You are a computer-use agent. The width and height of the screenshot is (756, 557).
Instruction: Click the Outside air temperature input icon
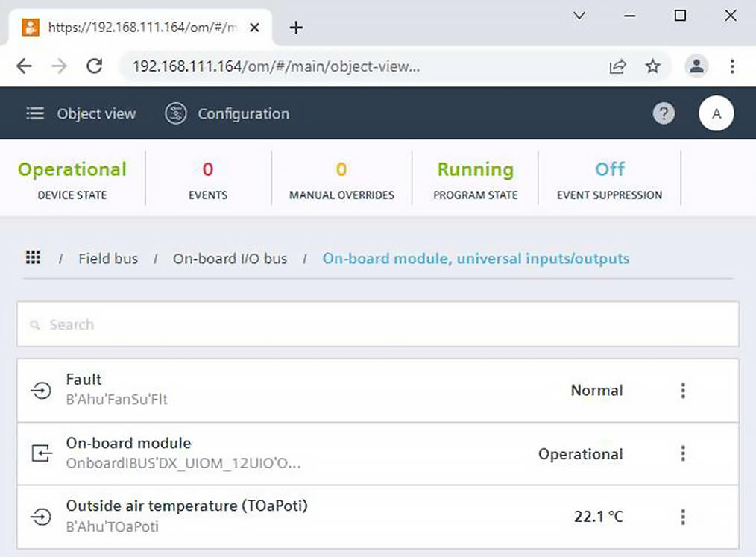click(x=41, y=516)
